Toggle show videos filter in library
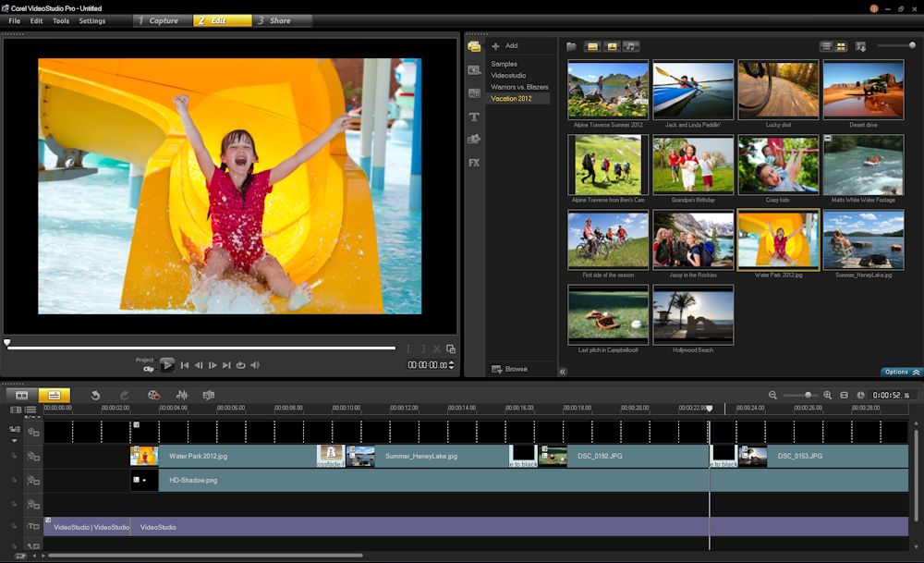 [x=591, y=46]
